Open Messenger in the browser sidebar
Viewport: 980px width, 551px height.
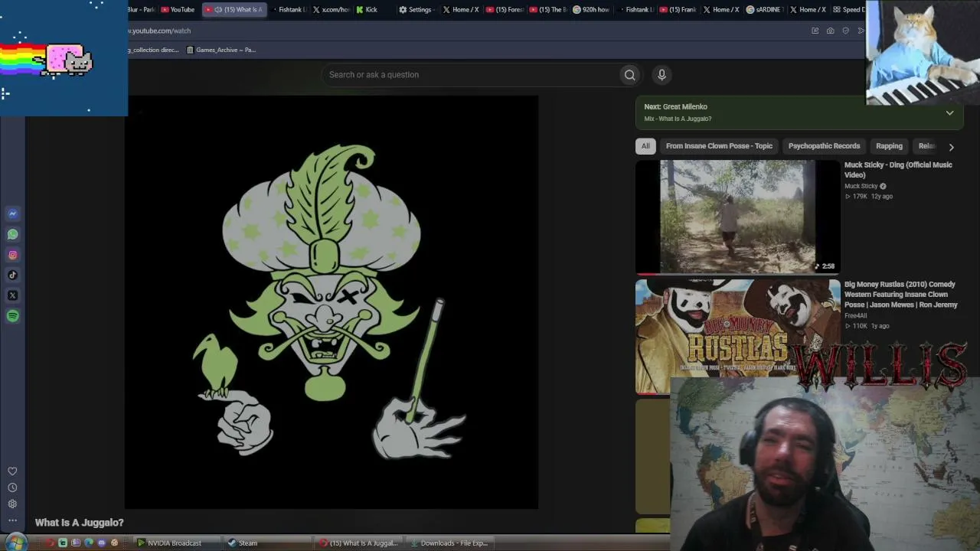12,214
